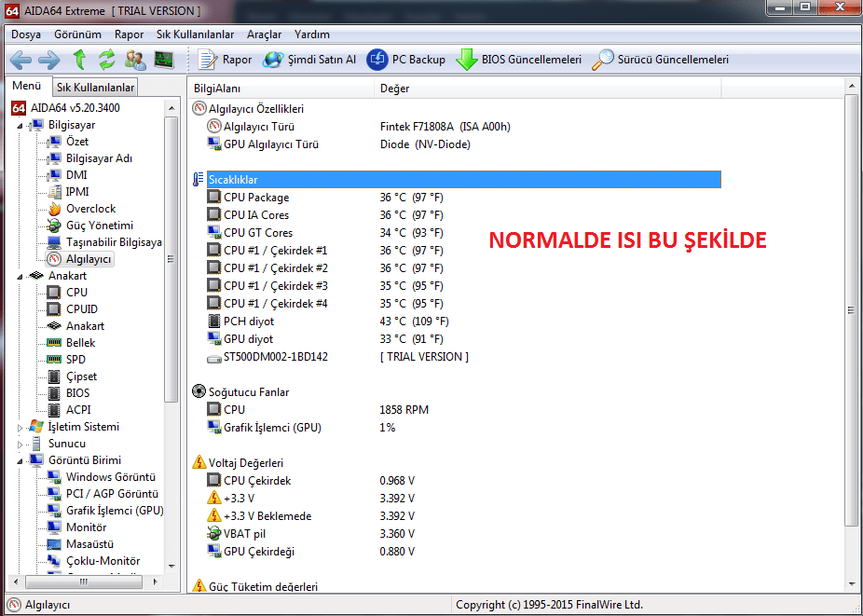Click BIOS Güncellemeleri toolbar button
The image size is (863, 616).
pyautogui.click(x=518, y=60)
